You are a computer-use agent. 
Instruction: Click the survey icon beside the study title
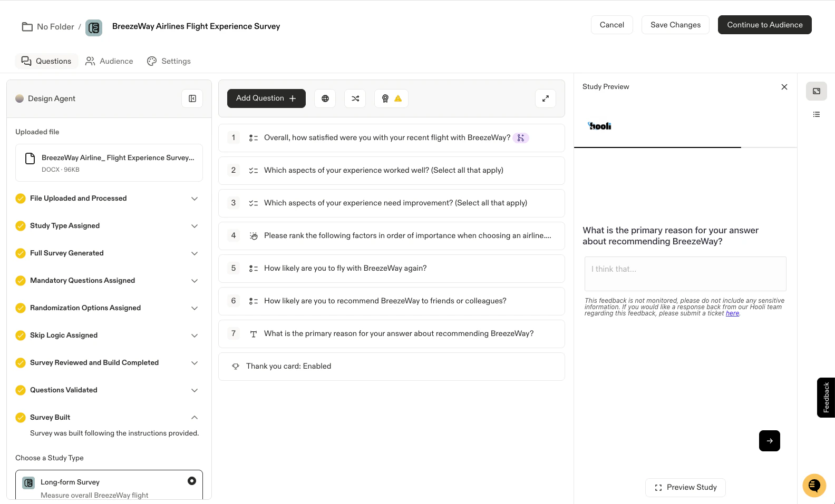[94, 27]
